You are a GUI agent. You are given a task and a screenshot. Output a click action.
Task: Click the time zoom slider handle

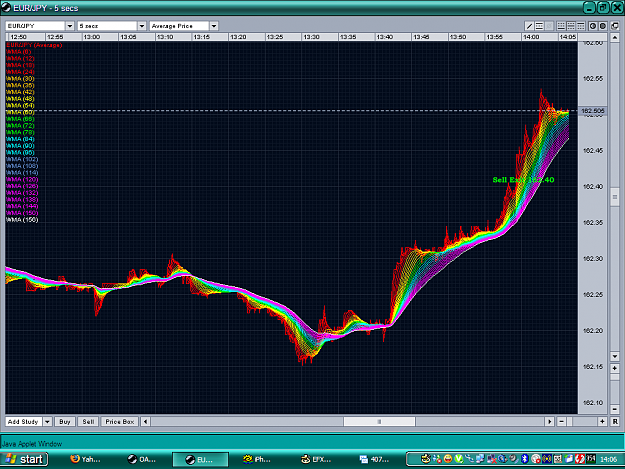[570, 422]
